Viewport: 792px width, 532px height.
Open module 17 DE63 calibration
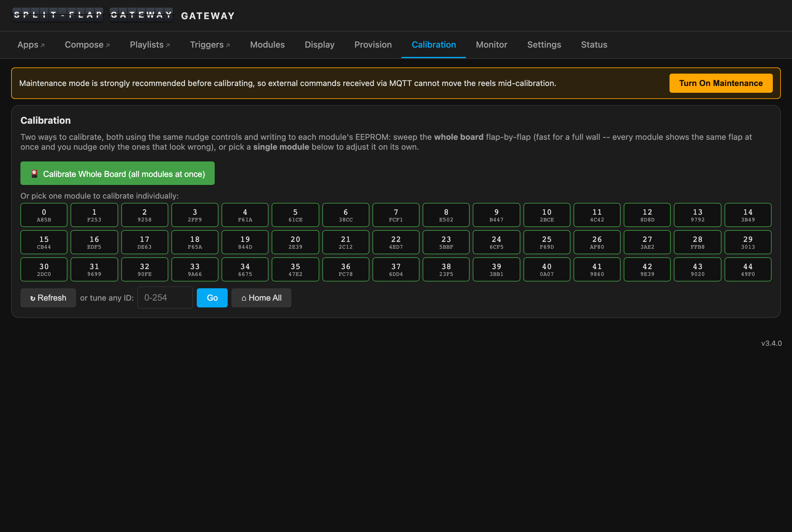click(144, 242)
